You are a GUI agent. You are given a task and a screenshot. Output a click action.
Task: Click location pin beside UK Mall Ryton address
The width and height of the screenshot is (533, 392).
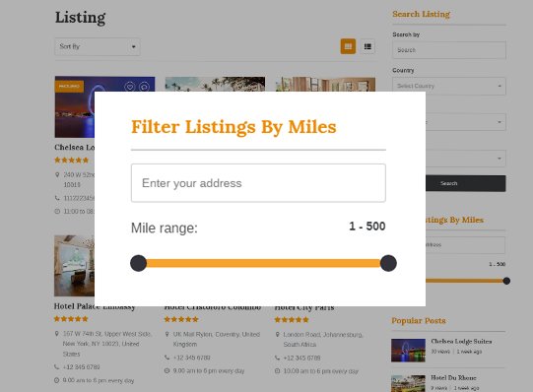click(167, 334)
